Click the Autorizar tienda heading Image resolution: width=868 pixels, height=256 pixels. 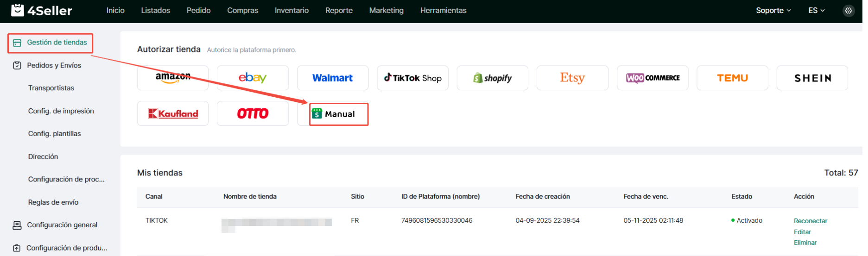[x=169, y=49]
